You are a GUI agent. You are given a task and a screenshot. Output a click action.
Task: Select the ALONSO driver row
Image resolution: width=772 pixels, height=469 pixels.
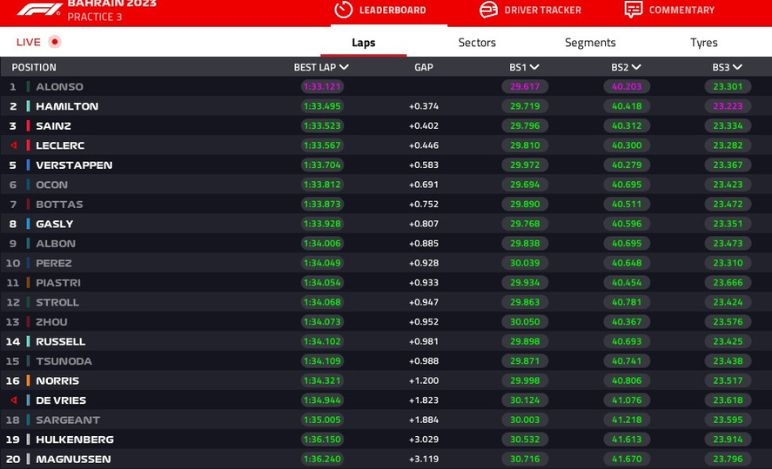coord(386,87)
